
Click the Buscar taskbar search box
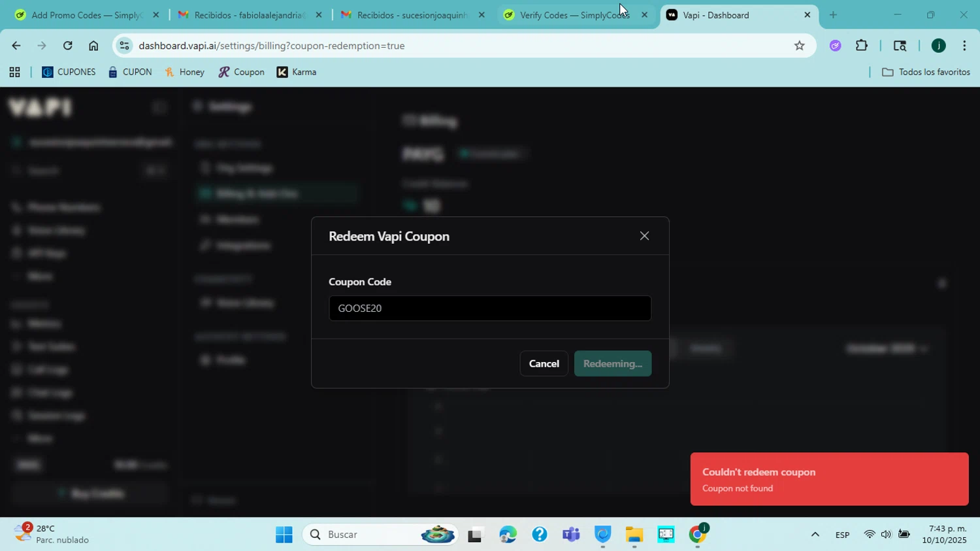tap(380, 535)
